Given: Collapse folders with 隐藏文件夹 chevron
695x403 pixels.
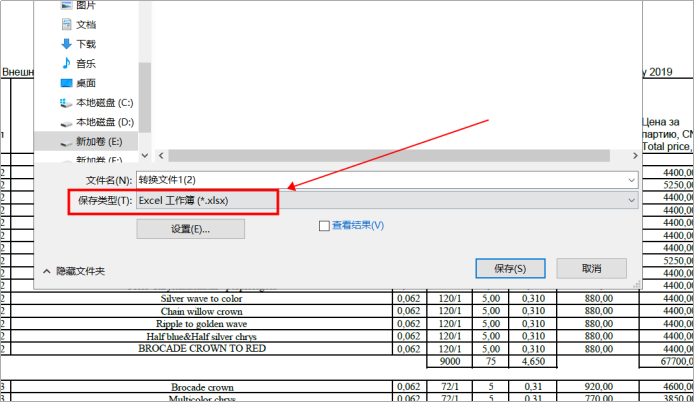Looking at the screenshot, I should [47, 271].
